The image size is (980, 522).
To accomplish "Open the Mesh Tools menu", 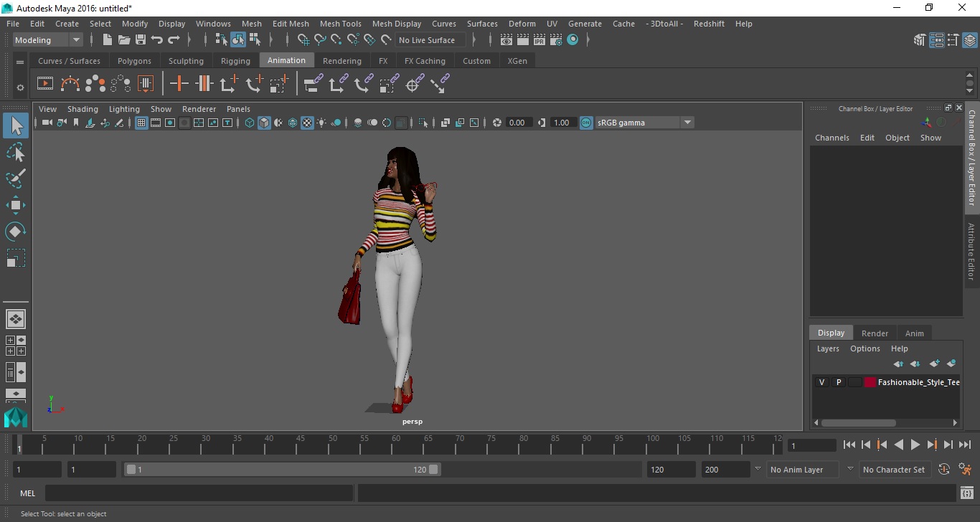I will coord(340,24).
